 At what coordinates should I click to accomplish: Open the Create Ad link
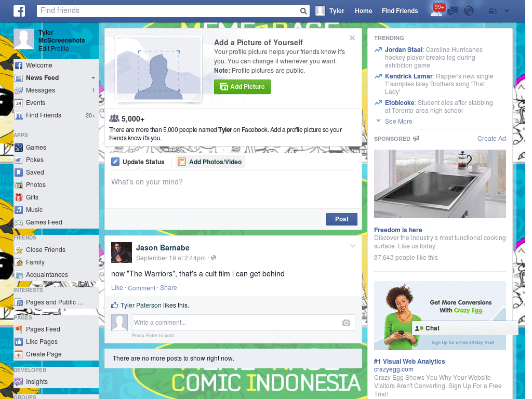point(491,139)
